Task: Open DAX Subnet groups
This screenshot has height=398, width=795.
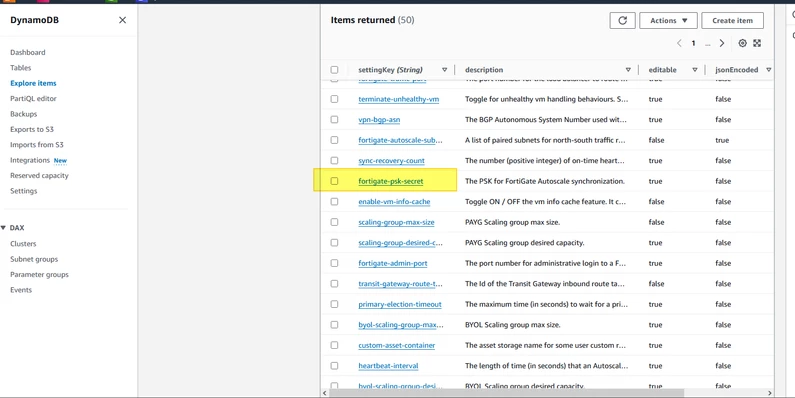Action: [34, 259]
